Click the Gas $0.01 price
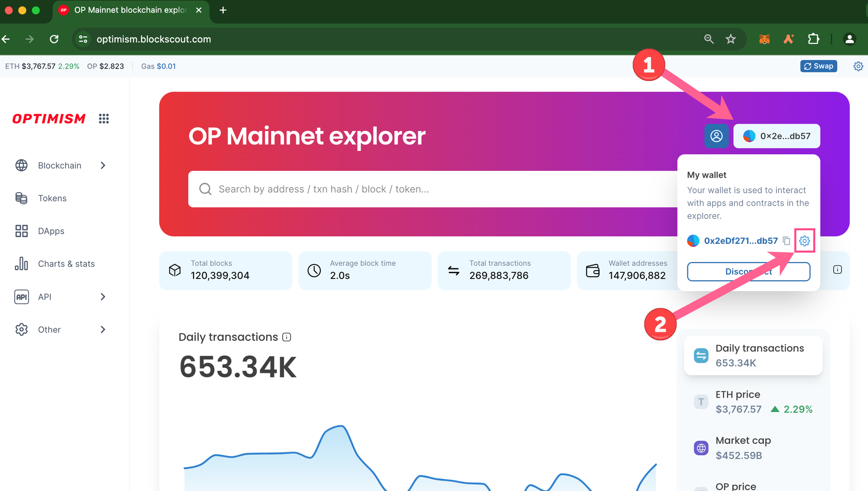Viewport: 868px width, 491px height. pos(158,66)
